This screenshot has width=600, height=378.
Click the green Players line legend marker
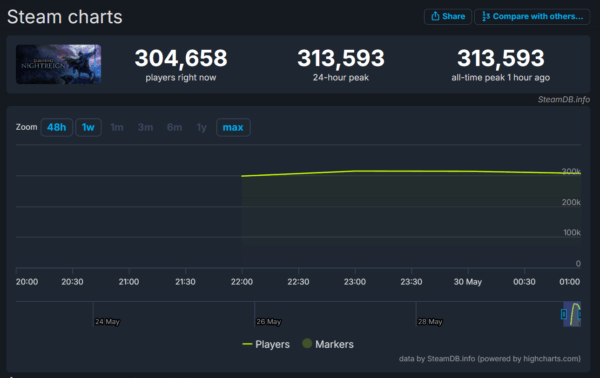pos(247,344)
